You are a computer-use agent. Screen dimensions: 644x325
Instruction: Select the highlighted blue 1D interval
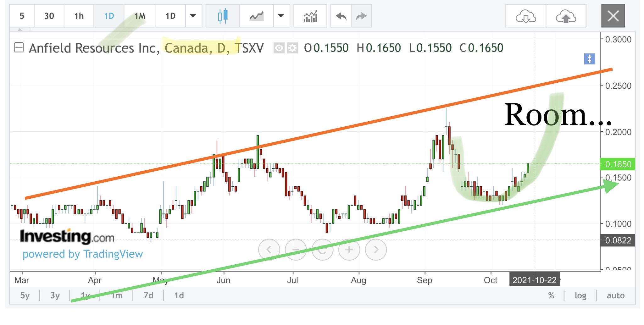[109, 16]
